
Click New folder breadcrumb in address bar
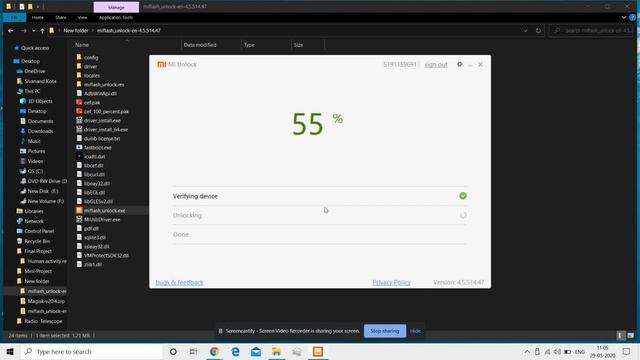click(x=76, y=31)
